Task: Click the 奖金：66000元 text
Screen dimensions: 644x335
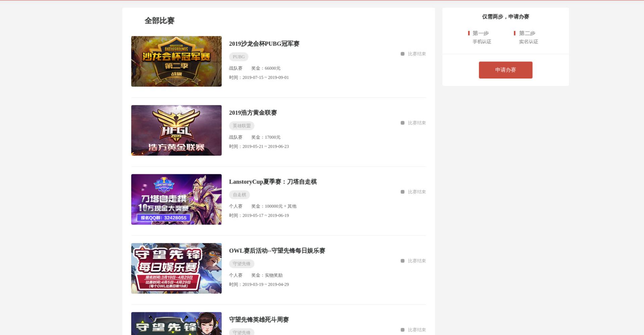Action: [x=266, y=68]
